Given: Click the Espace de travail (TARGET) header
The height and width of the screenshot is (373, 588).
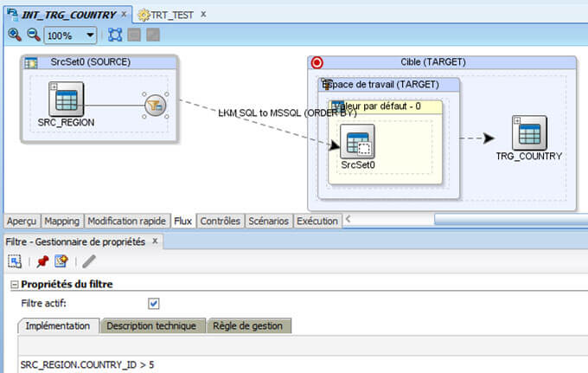Looking at the screenshot, I should coord(389,85).
